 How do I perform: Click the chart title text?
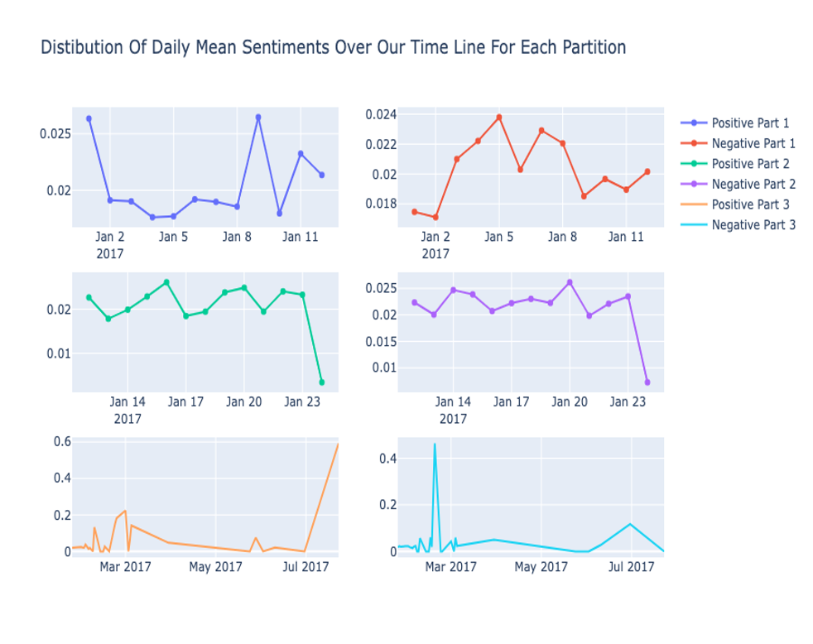[333, 48]
